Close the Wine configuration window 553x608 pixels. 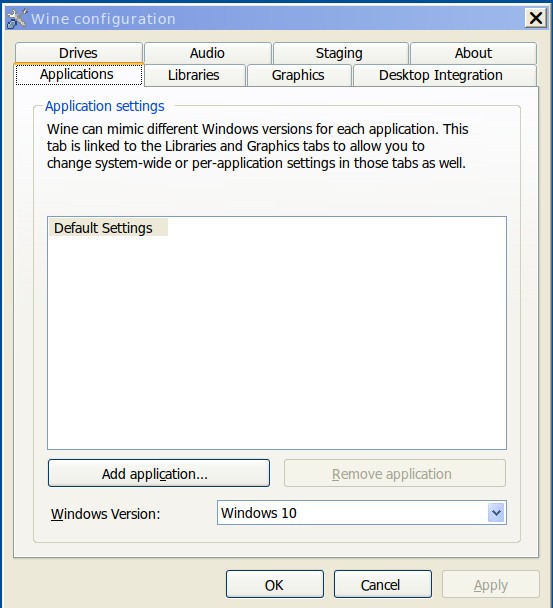point(536,18)
